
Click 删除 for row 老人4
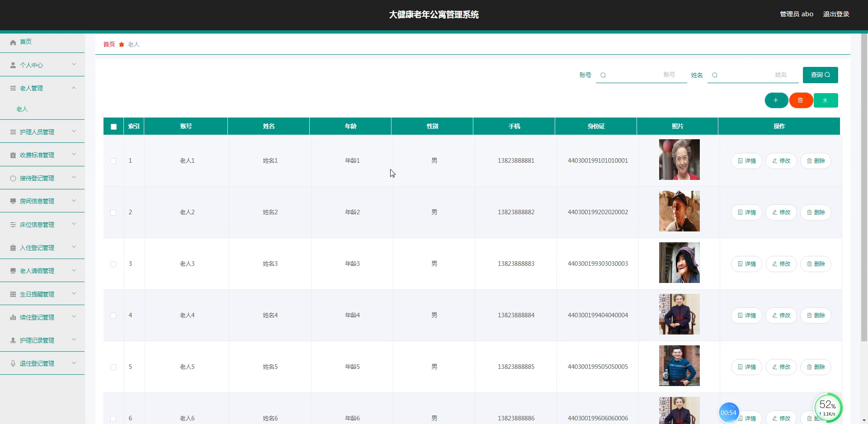816,316
